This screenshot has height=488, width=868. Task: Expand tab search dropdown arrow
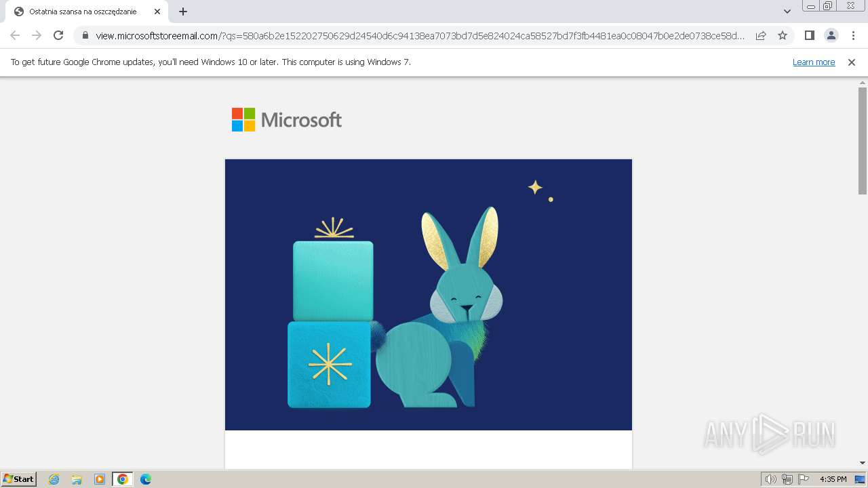[787, 12]
